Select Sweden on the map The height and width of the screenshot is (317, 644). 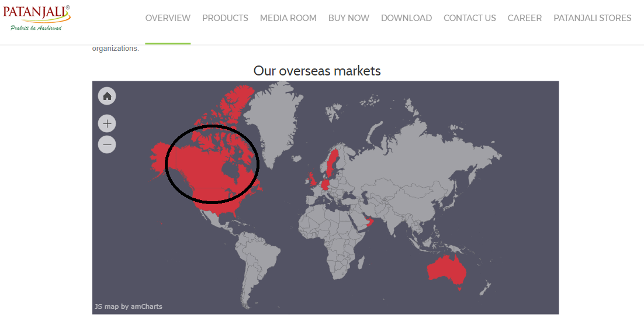(x=333, y=163)
